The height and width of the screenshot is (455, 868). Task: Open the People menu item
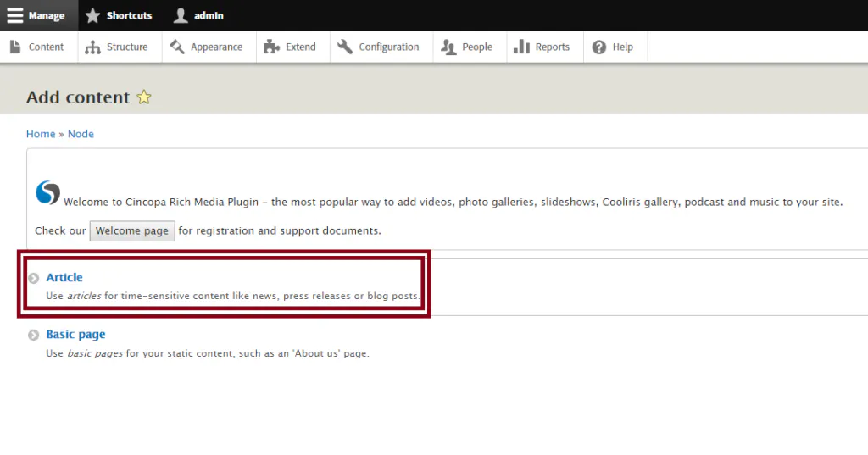click(x=470, y=47)
